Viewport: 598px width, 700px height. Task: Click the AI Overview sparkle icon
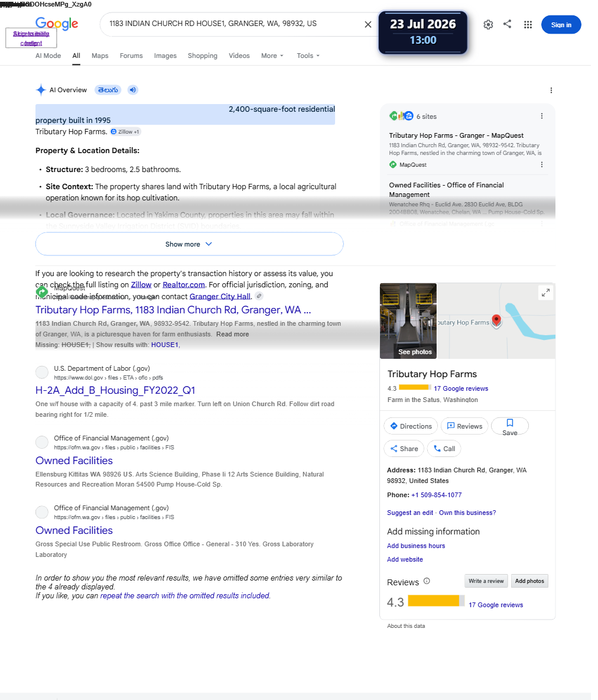pos(41,90)
